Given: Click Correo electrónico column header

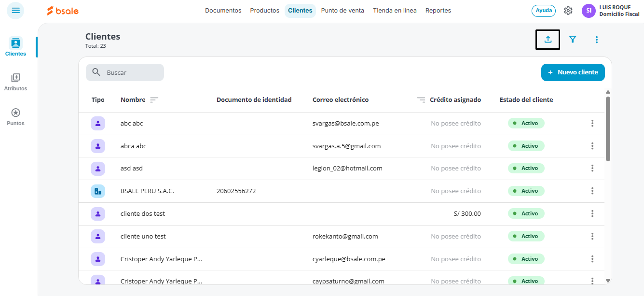Looking at the screenshot, I should [x=340, y=100].
